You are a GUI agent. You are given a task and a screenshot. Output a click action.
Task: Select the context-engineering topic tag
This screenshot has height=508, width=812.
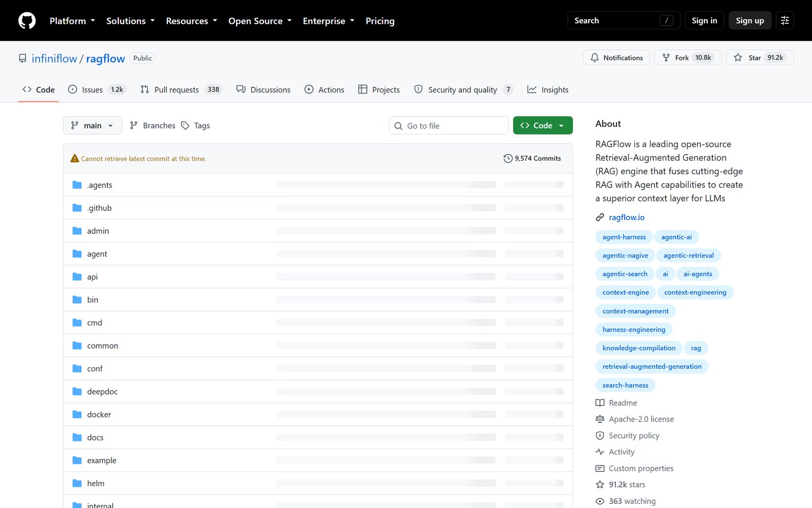pyautogui.click(x=695, y=293)
